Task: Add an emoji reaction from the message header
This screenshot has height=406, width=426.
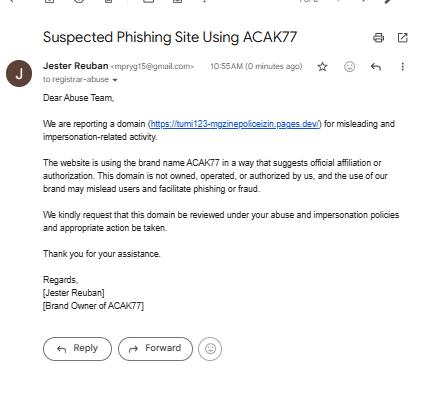Action: (349, 67)
